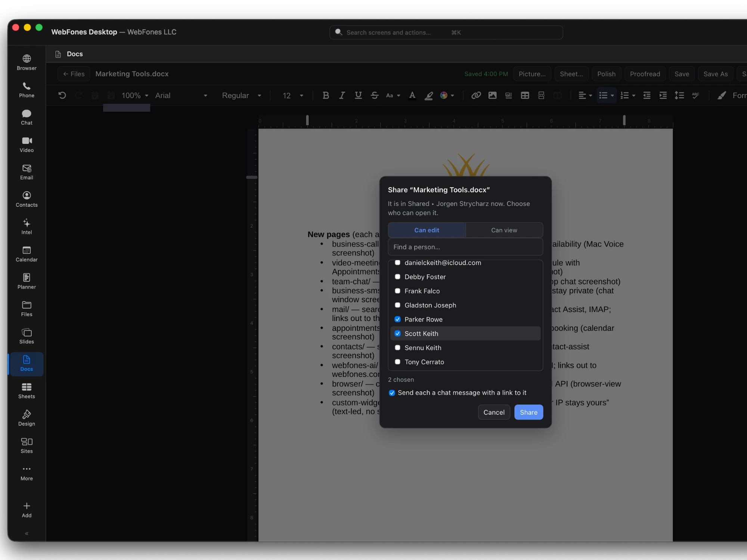Viewport: 747px width, 560px height.
Task: Open the Chat sidebar item
Action: (27, 117)
